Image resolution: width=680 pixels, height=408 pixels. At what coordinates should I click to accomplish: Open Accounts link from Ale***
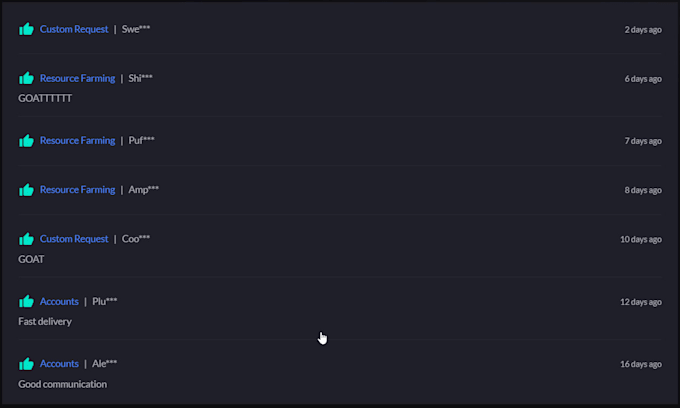[x=59, y=364]
